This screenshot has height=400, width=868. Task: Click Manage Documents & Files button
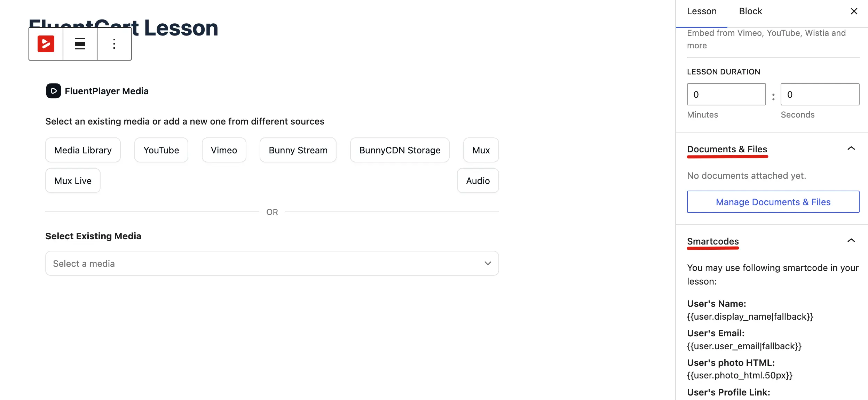click(773, 202)
